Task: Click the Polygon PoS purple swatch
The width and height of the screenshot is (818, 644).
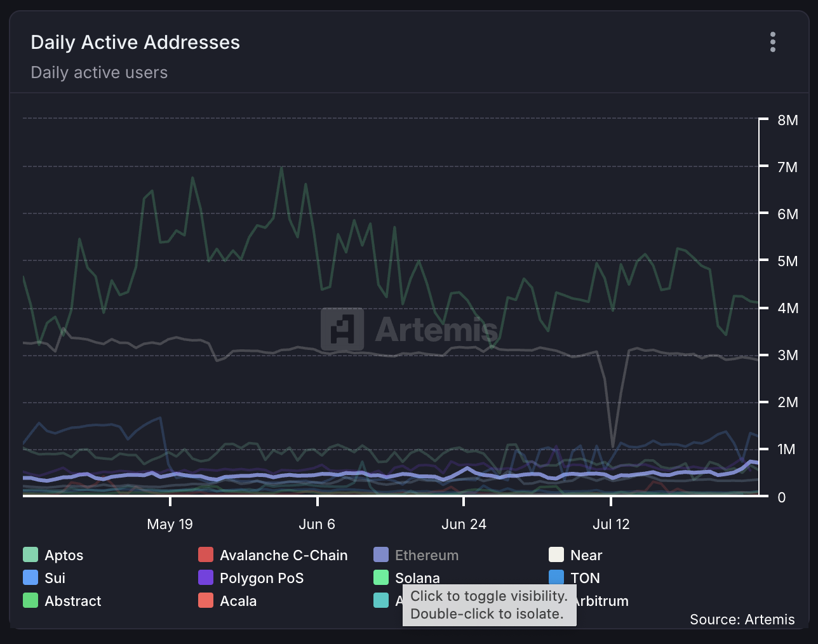Action: pos(206,577)
